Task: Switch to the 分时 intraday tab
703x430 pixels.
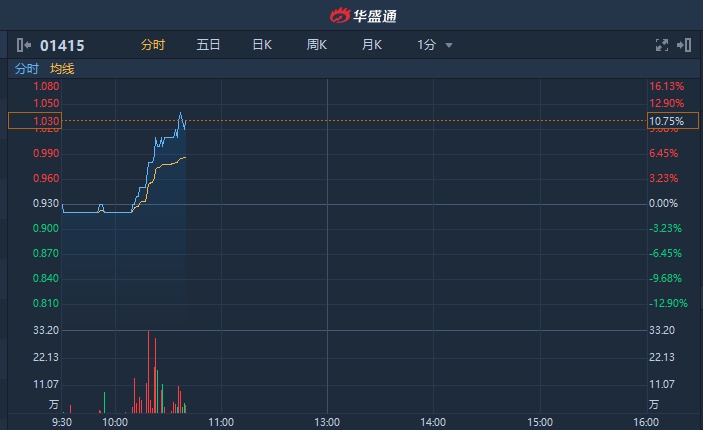Action: [152, 45]
